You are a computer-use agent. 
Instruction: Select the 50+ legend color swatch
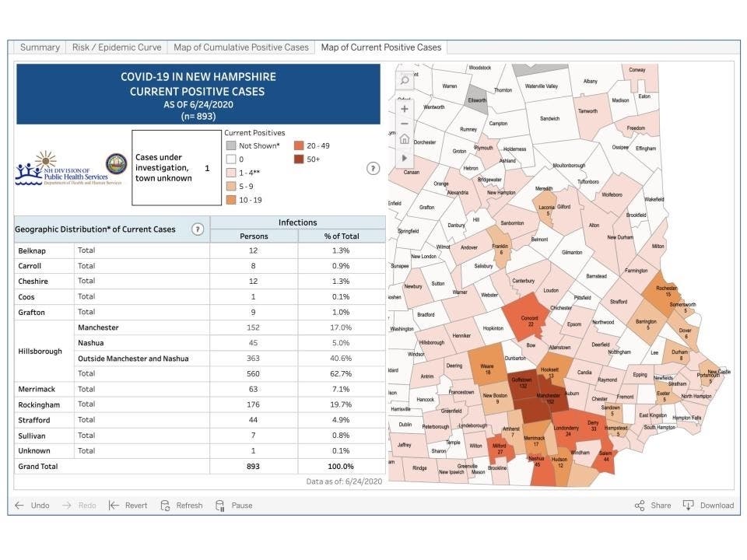(300, 159)
